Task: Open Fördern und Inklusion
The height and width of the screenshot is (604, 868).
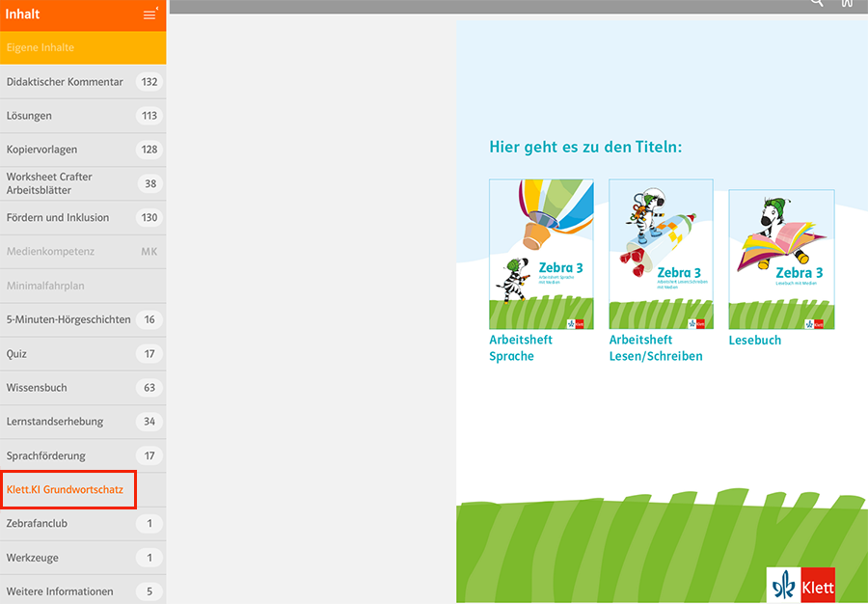Action: [x=83, y=217]
